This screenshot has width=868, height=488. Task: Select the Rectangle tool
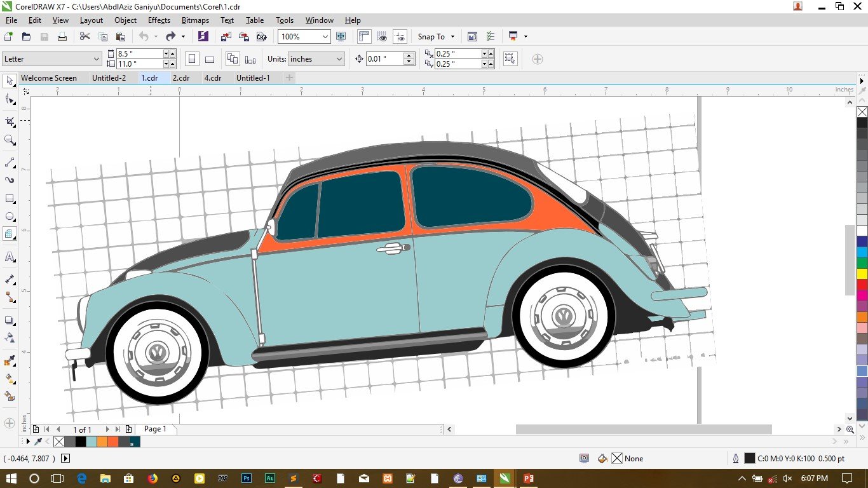click(x=10, y=199)
